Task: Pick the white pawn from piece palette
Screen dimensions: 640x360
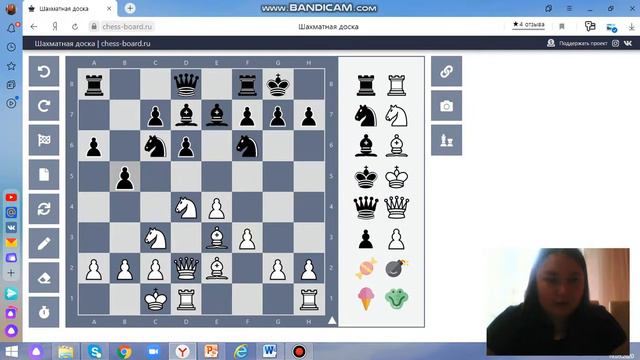Action: coord(396,239)
